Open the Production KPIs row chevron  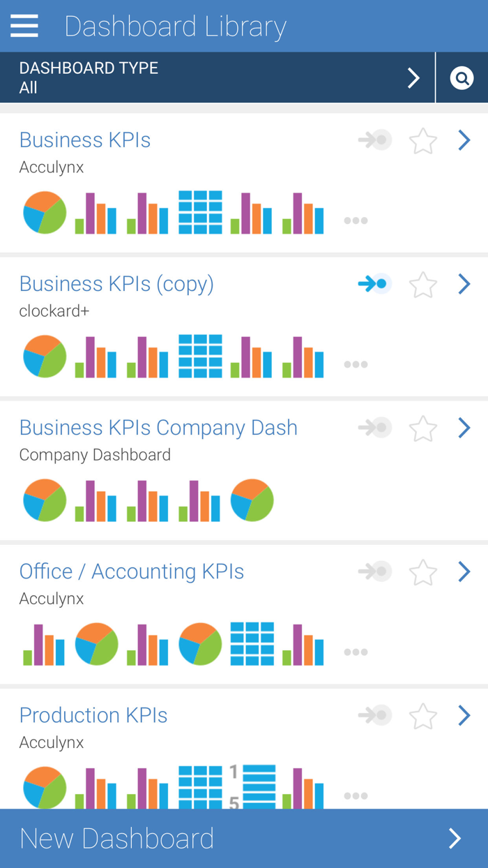point(464,715)
